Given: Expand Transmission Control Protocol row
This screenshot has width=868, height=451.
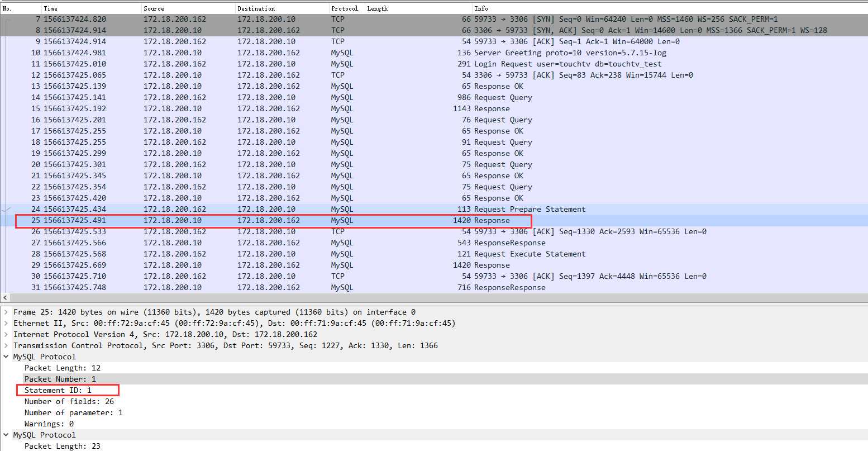Looking at the screenshot, I should (x=6, y=345).
